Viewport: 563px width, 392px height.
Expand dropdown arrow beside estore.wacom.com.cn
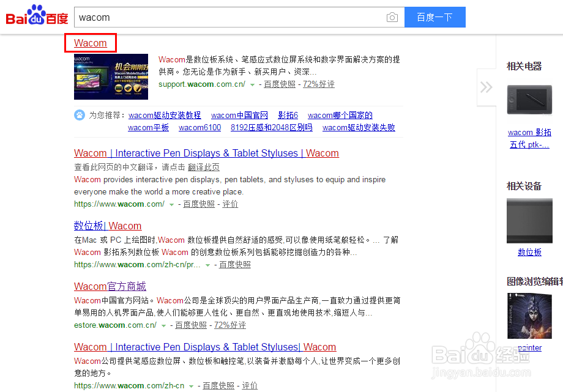(x=164, y=326)
